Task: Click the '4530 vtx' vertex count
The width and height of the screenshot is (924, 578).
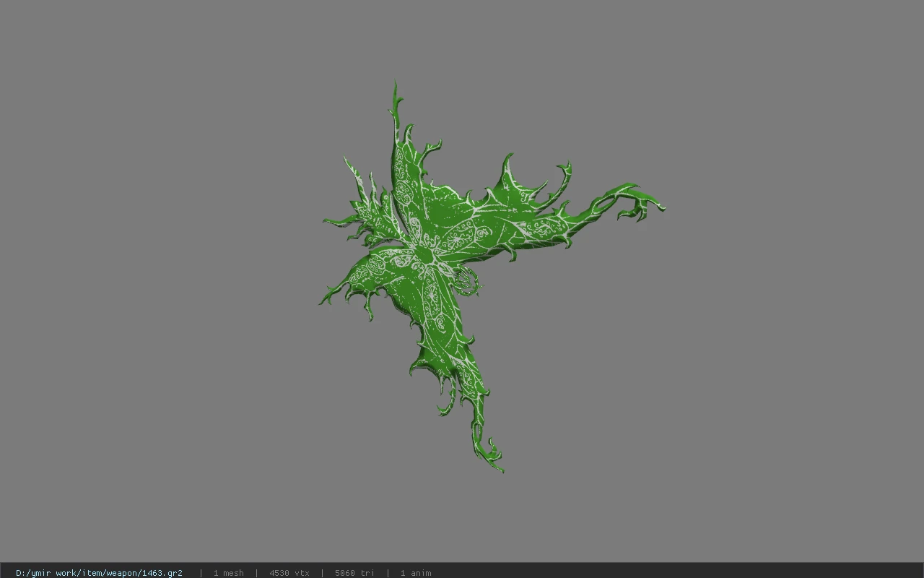Action: coord(289,573)
